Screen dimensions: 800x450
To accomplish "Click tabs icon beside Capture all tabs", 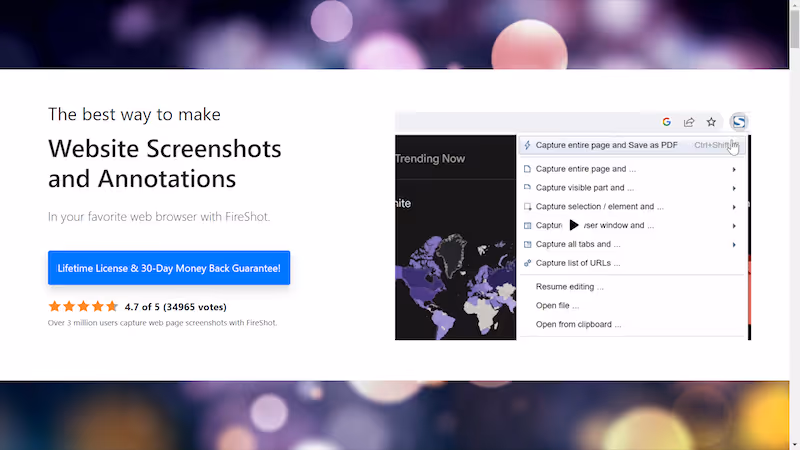I will pyautogui.click(x=528, y=244).
